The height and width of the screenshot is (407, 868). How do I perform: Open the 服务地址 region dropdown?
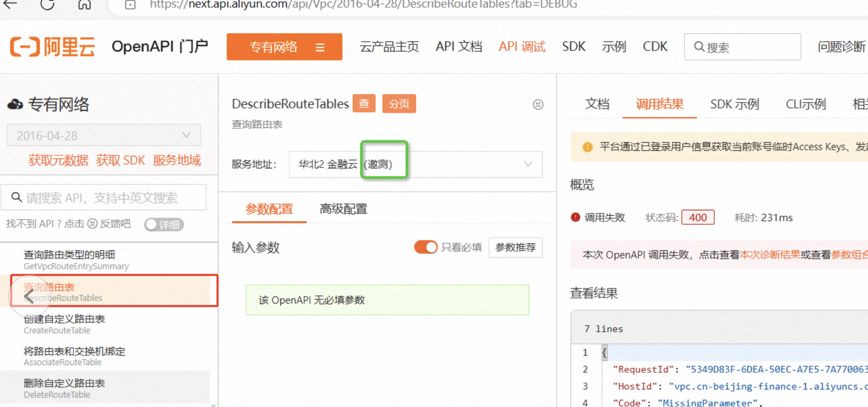(x=416, y=164)
